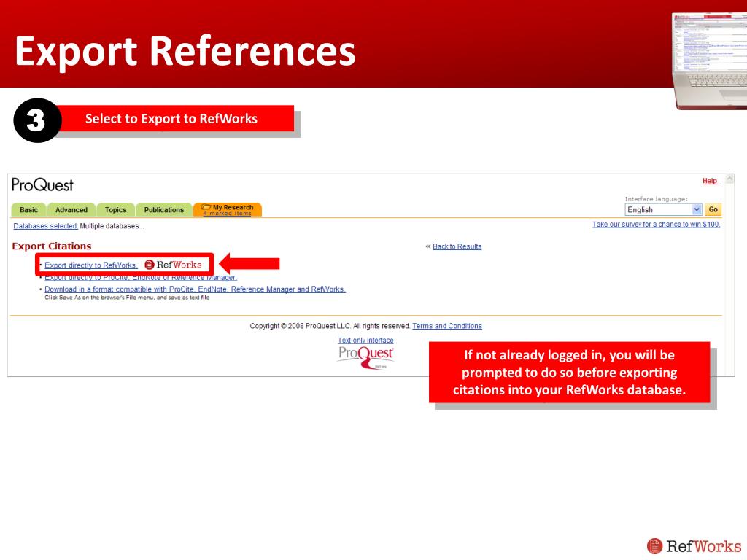Click the ProQuest header logo
This screenshot has height=560, width=747.
click(42, 184)
